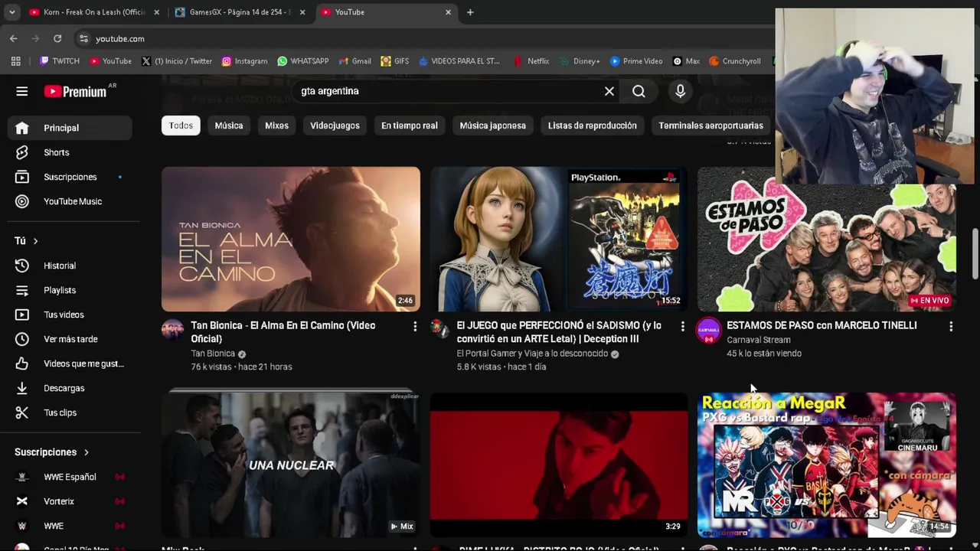
Task: Open the YouTube hamburger guide menu
Action: click(x=21, y=91)
